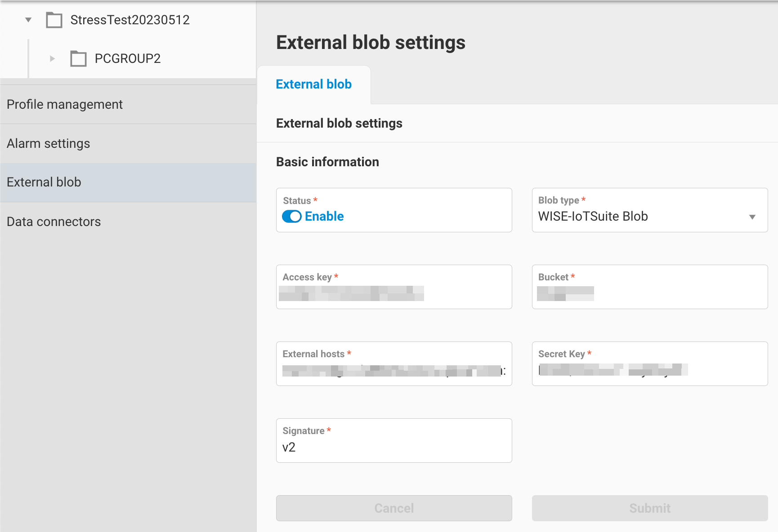Disable the Status toggle switch
Viewport: 778px width, 532px height.
[x=292, y=217]
